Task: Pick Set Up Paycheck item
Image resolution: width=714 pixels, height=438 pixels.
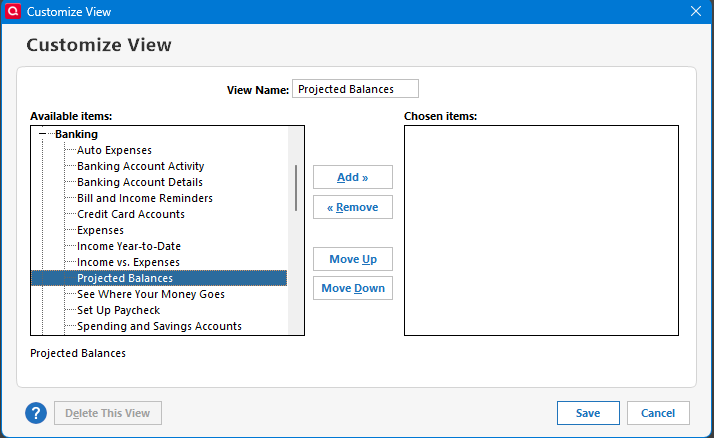Action: point(118,310)
